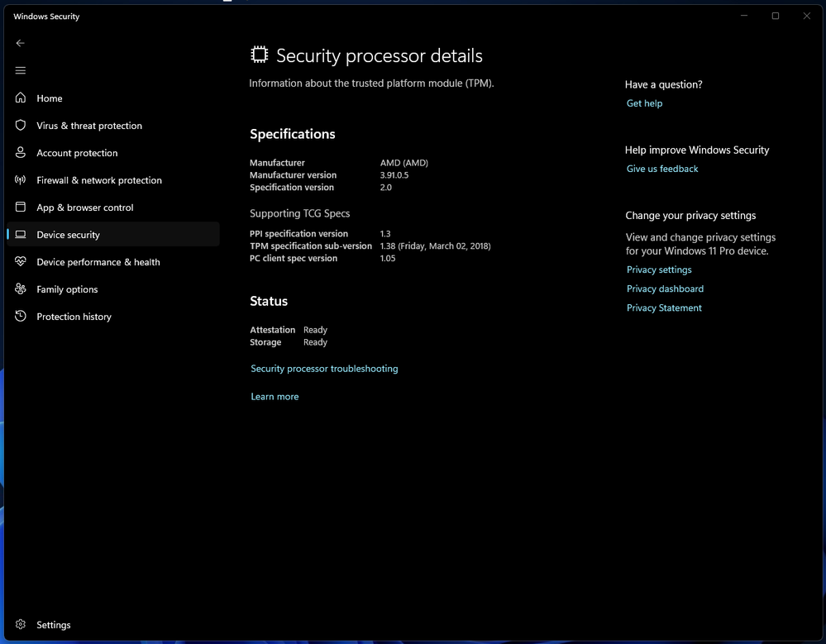Maximize the Windows Security window
The height and width of the screenshot is (644, 826).
click(x=776, y=16)
